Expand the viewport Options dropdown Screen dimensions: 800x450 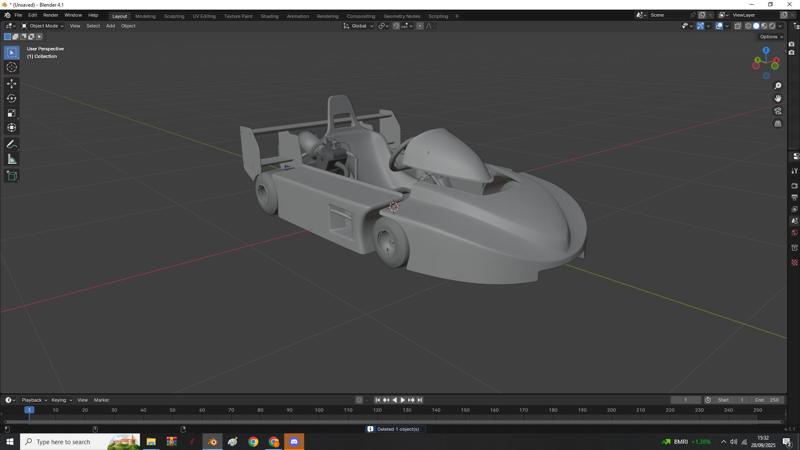pos(771,37)
